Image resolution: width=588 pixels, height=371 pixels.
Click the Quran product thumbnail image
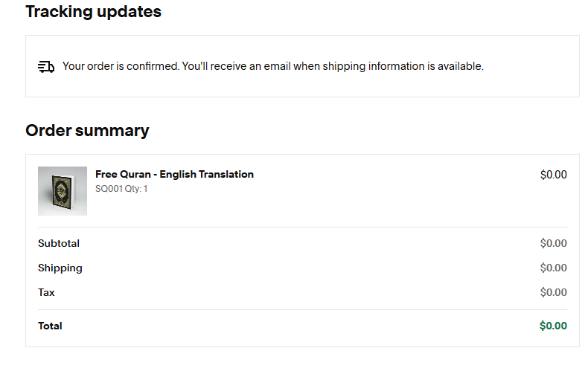[63, 191]
